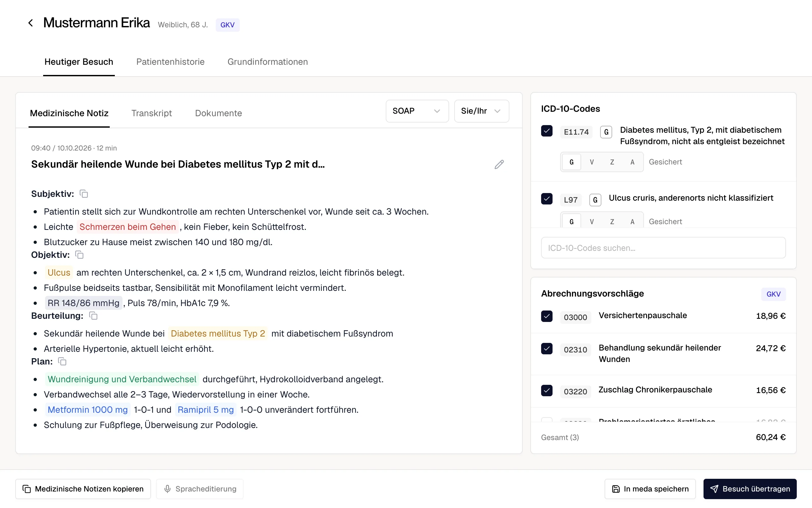Click the G badge next to code L97
The height and width of the screenshot is (508, 812).
tap(595, 200)
